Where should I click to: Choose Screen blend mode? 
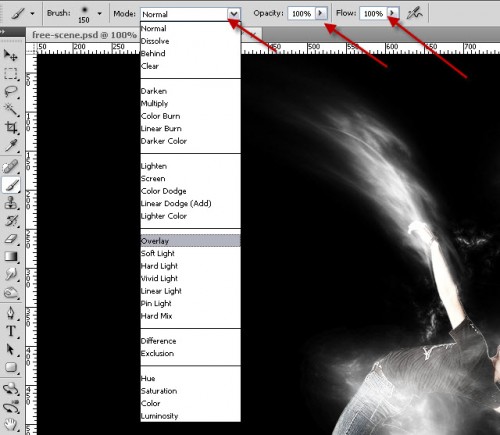point(190,179)
